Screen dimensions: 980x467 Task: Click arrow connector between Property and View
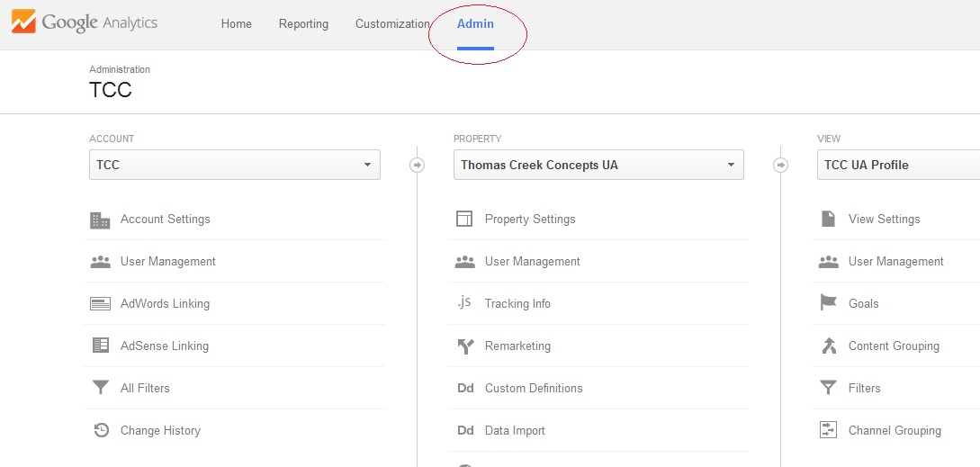[x=780, y=165]
